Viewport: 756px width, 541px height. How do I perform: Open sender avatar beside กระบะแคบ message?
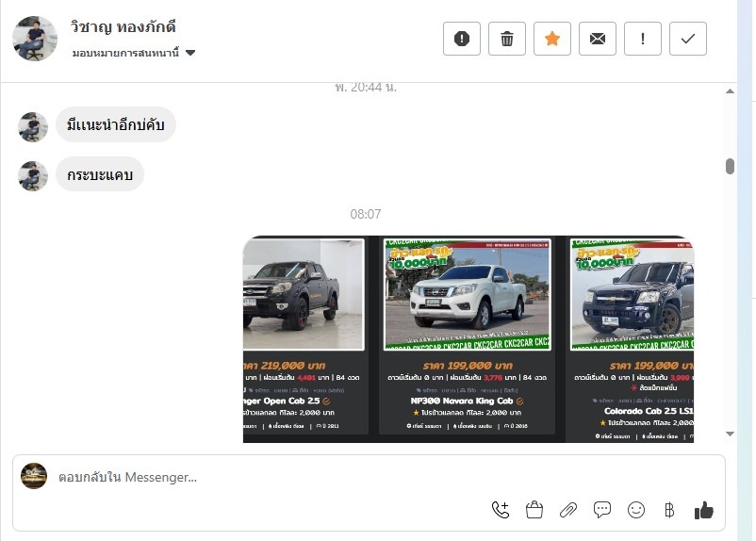click(x=33, y=176)
